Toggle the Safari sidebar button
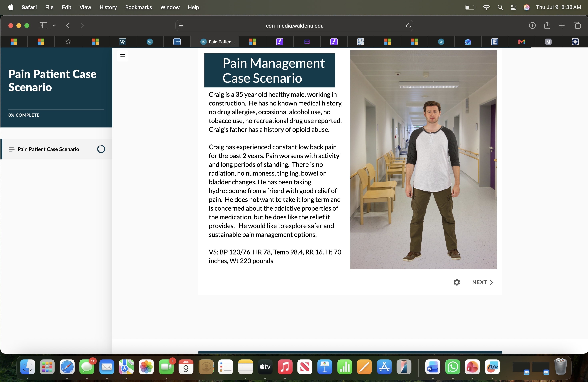 point(43,25)
